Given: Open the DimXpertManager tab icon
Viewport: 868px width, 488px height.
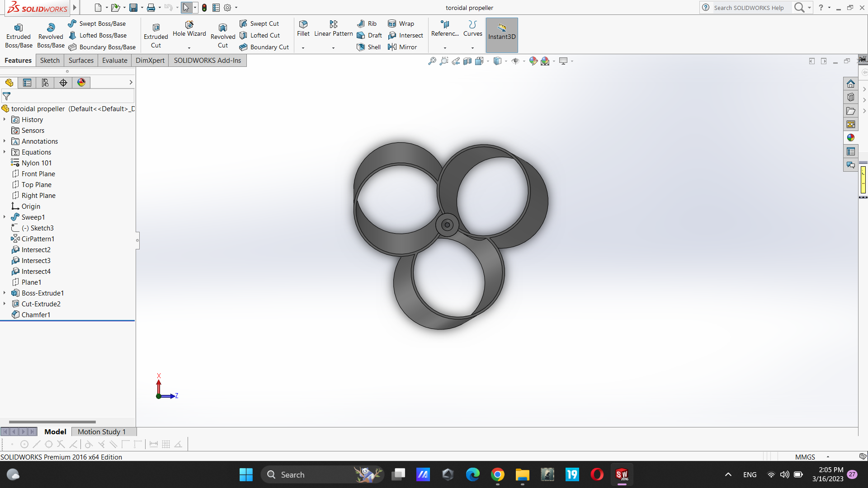Looking at the screenshot, I should (x=63, y=82).
